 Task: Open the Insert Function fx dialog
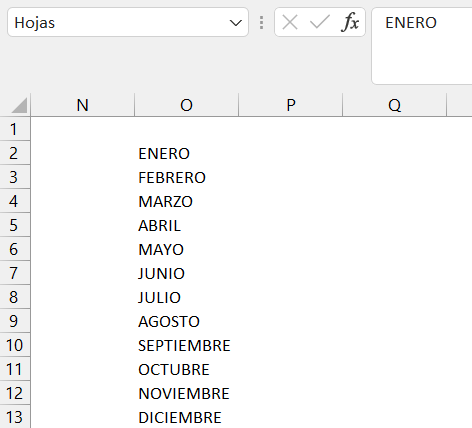pos(350,23)
